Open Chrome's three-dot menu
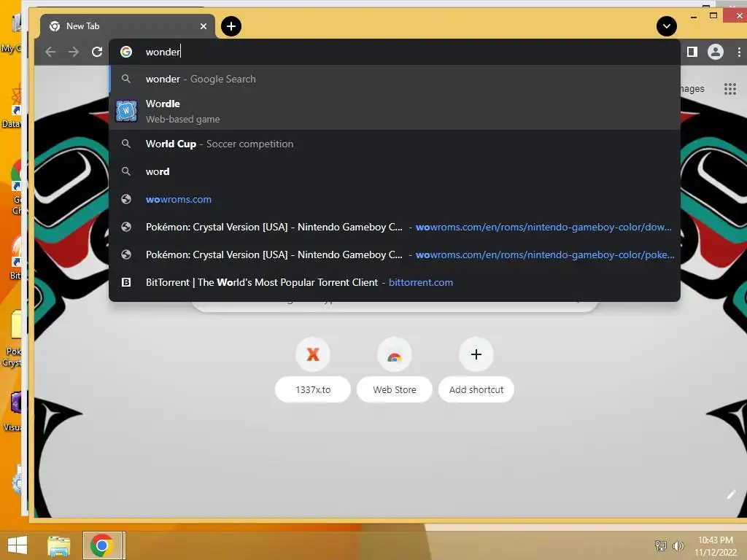 pos(739,52)
